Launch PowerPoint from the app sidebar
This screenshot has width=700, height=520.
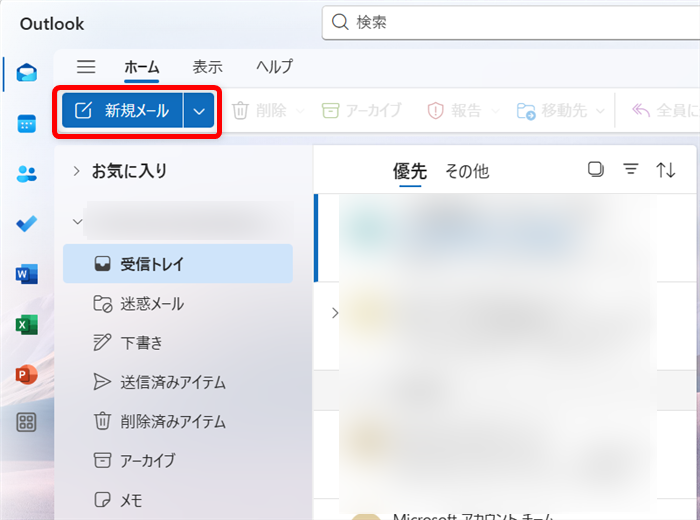coord(26,374)
